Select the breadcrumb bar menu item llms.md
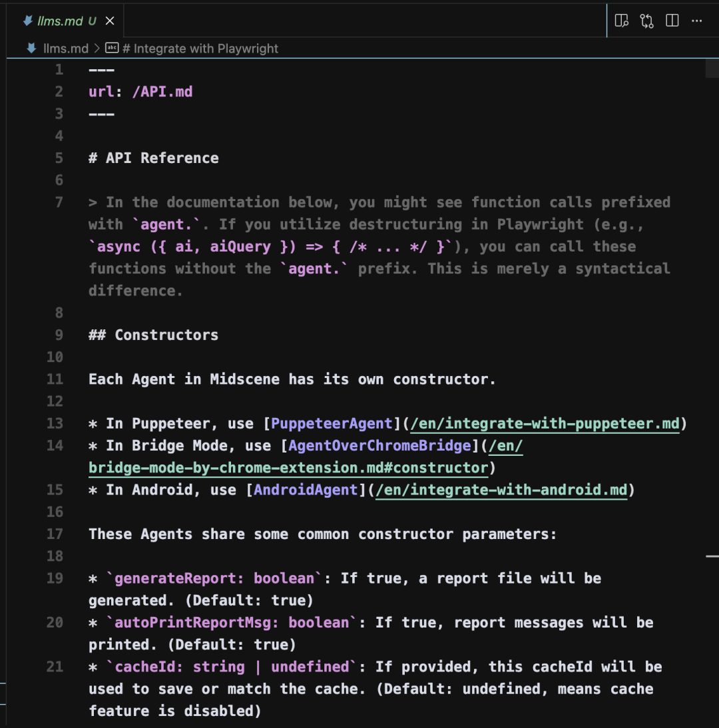 [66, 48]
